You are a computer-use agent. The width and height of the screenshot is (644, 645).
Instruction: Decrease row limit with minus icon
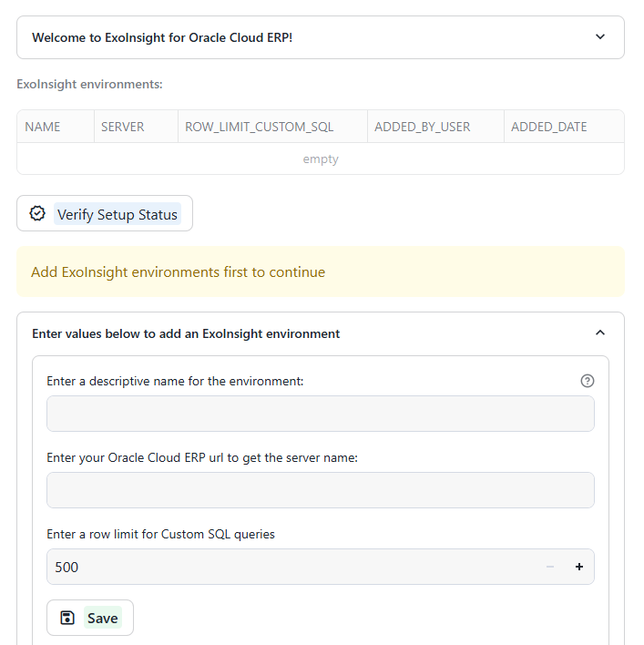[550, 567]
